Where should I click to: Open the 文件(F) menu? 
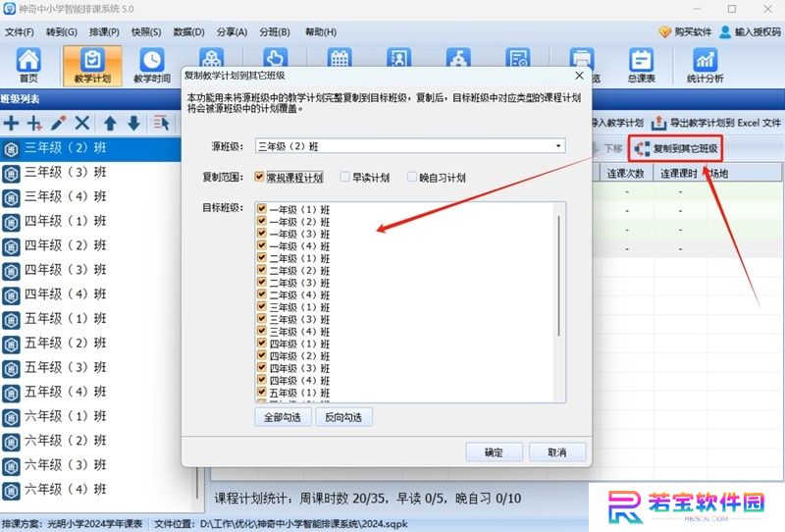click(20, 32)
